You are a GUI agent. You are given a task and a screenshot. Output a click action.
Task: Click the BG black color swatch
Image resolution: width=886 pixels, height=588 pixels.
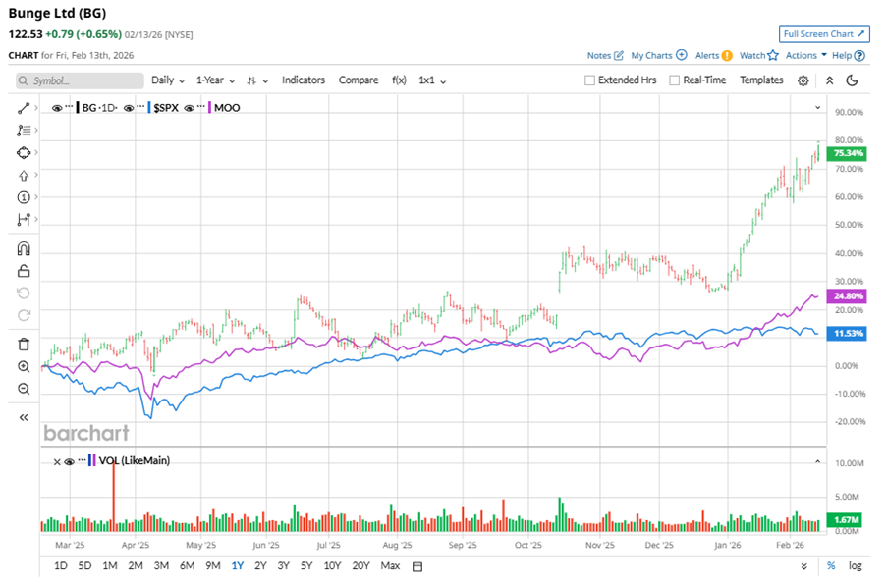tap(78, 108)
